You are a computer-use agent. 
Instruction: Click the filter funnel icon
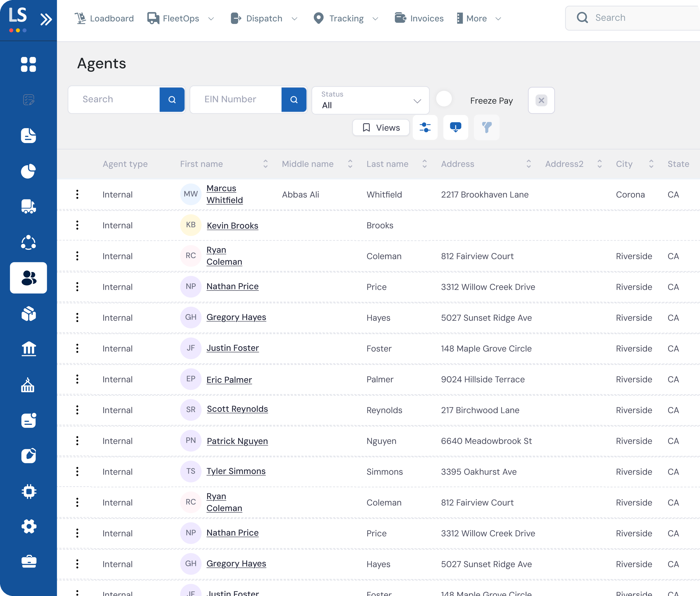click(x=487, y=127)
